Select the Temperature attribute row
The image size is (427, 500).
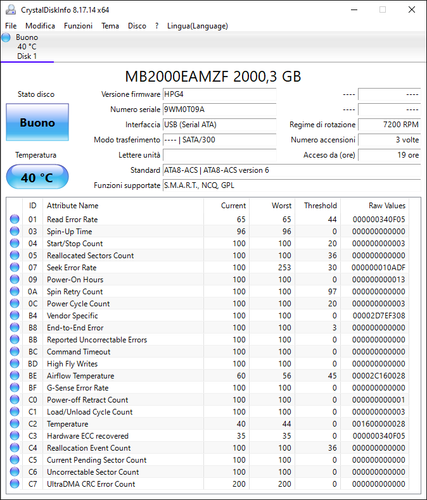coord(207,424)
